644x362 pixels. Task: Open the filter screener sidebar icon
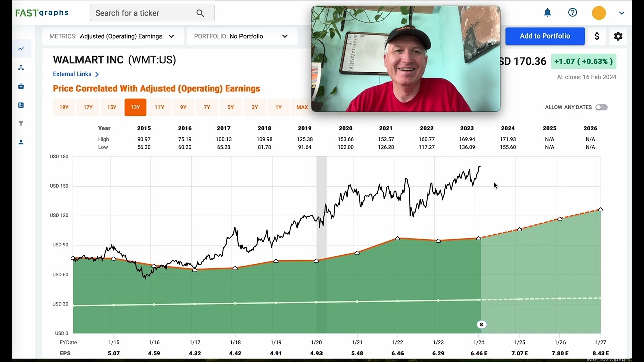tap(21, 124)
